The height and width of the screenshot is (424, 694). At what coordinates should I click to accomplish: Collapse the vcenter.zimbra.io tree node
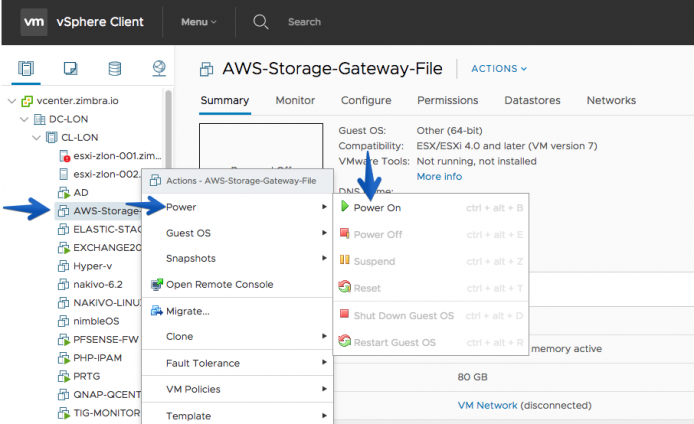pos(12,101)
